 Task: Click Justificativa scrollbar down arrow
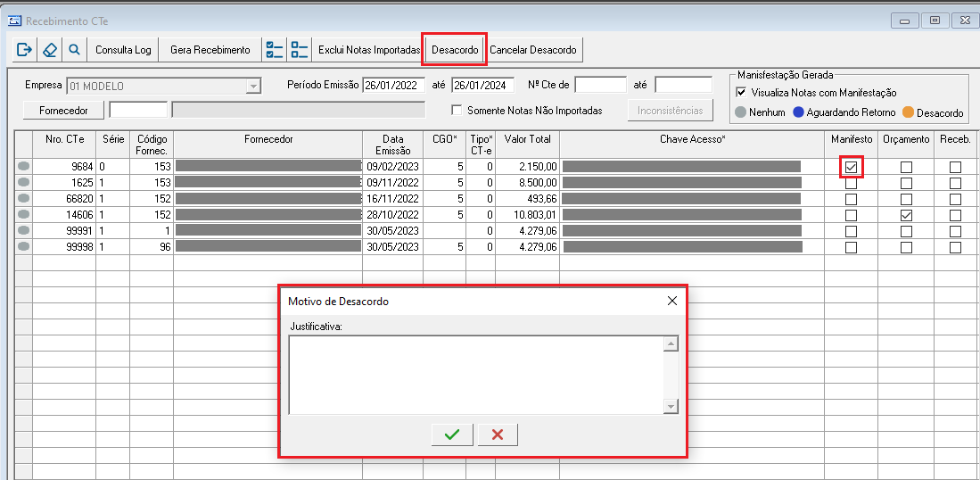671,406
